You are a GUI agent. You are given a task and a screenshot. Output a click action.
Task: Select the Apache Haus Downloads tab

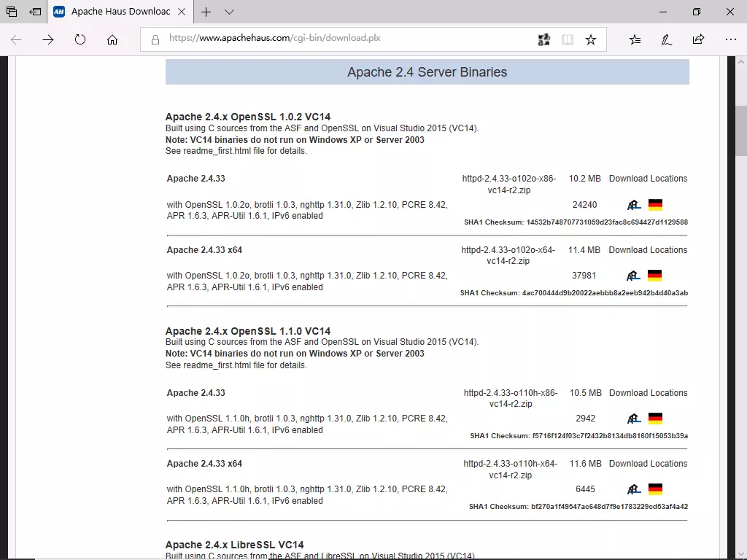120,12
